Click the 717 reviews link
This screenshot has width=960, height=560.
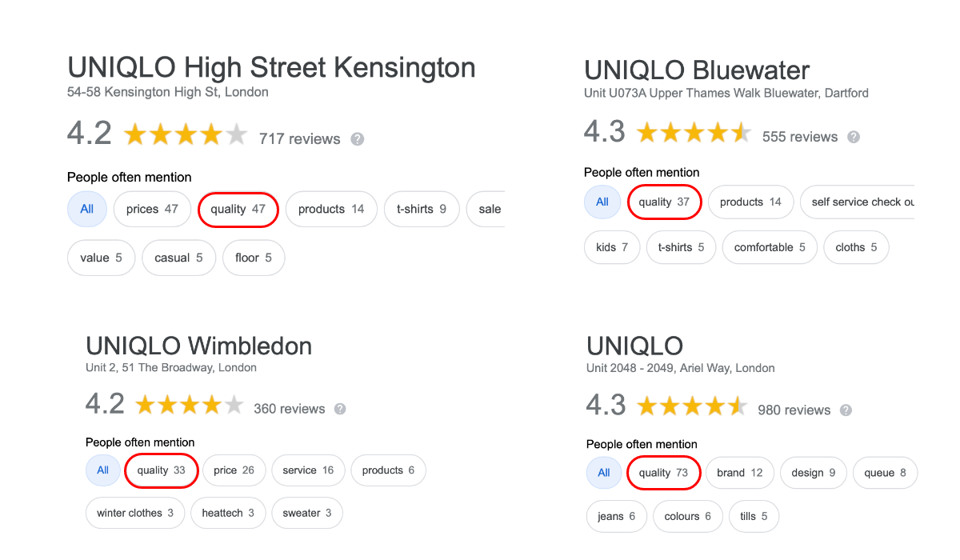tap(300, 138)
